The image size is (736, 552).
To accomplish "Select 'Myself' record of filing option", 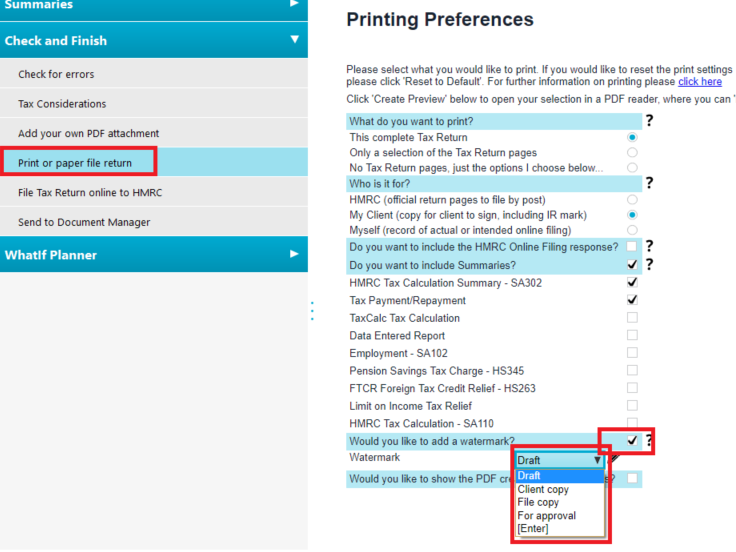I will click(x=632, y=231).
